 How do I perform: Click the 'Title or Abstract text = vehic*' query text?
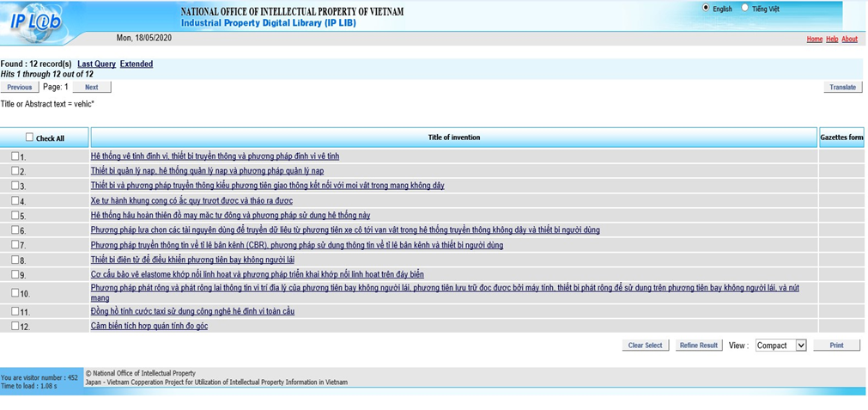(x=47, y=104)
